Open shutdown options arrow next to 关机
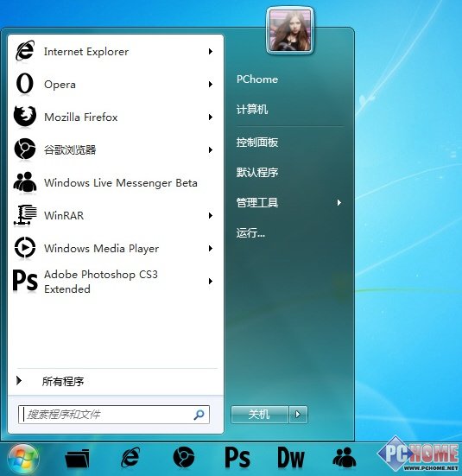 (298, 414)
